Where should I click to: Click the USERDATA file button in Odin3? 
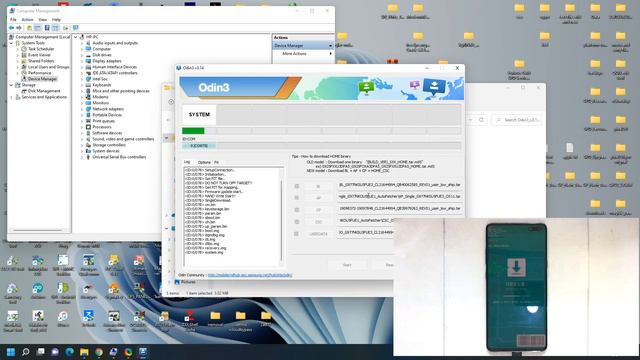[x=318, y=234]
